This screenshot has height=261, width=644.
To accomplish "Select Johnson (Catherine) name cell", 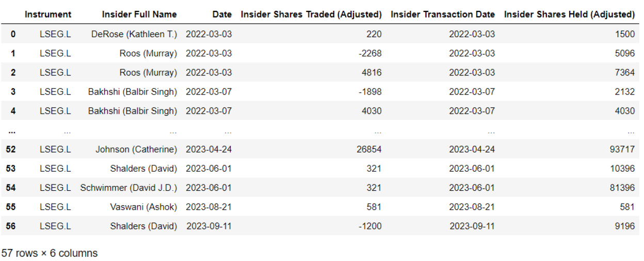I will pos(136,149).
